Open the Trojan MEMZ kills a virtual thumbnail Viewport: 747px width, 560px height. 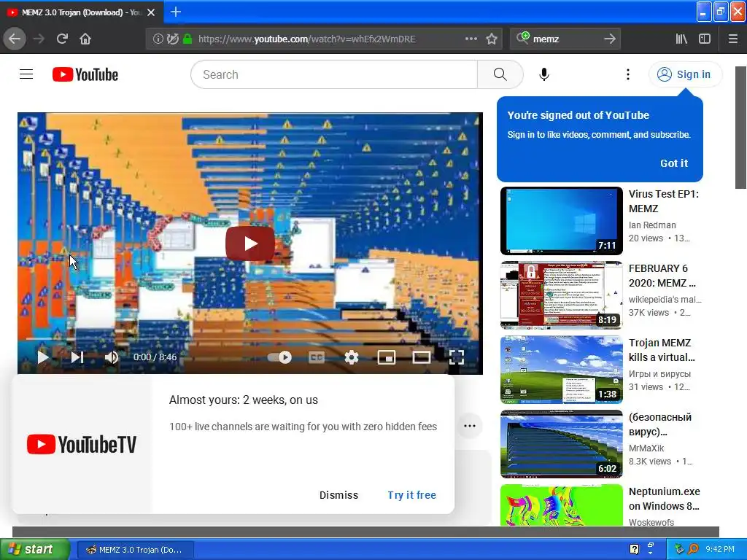(562, 370)
